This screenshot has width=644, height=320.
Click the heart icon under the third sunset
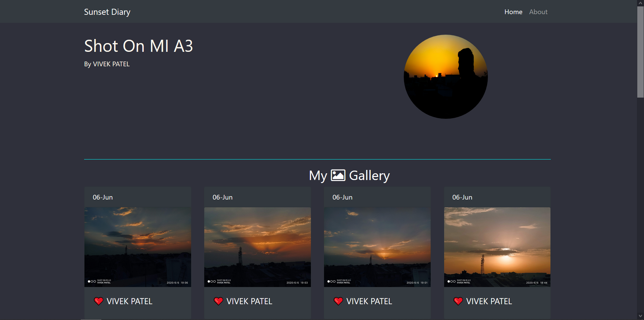338,301
